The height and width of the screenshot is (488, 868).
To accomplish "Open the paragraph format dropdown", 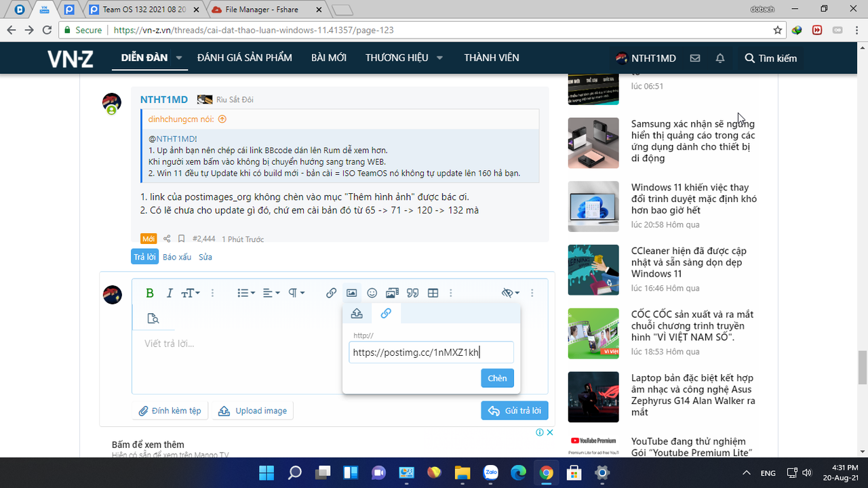I will pos(296,293).
